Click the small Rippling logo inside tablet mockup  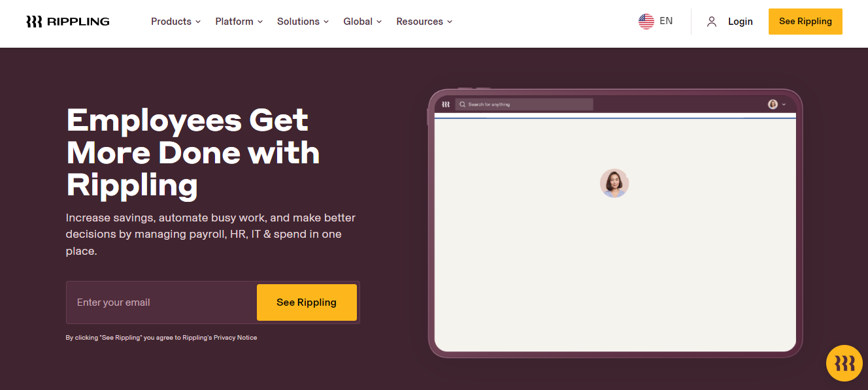(x=446, y=105)
